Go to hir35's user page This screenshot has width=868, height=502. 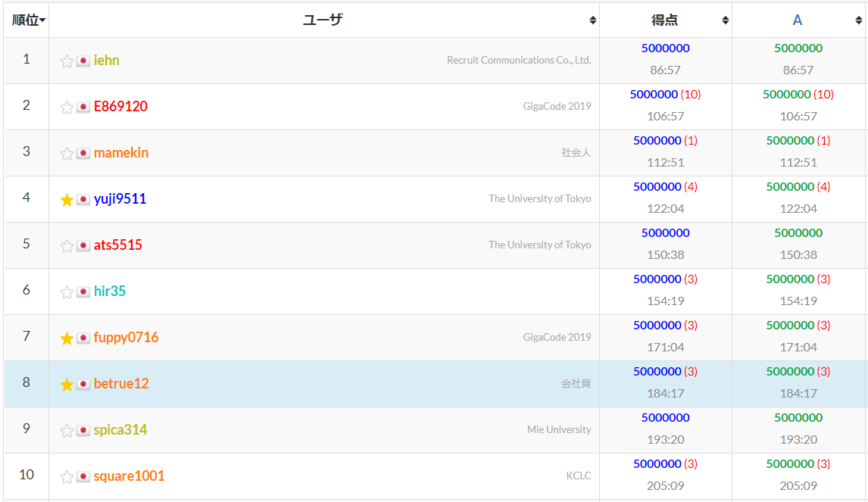110,291
